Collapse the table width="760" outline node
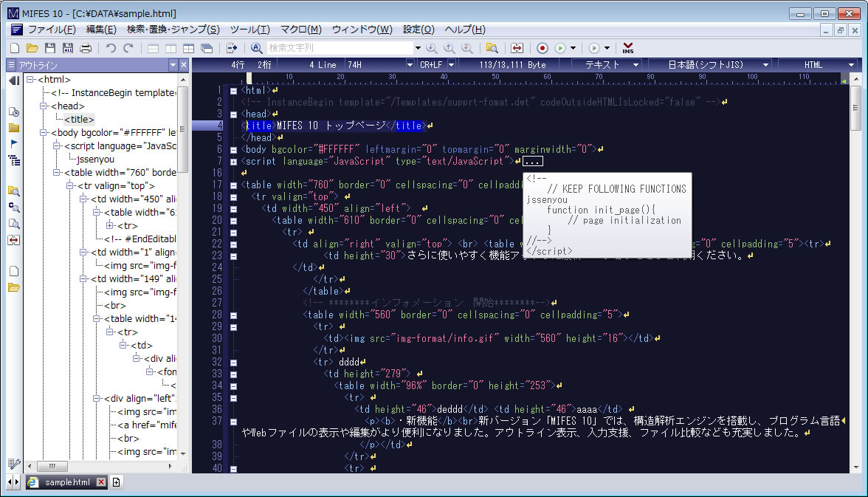Image resolution: width=868 pixels, height=497 pixels. [57, 172]
